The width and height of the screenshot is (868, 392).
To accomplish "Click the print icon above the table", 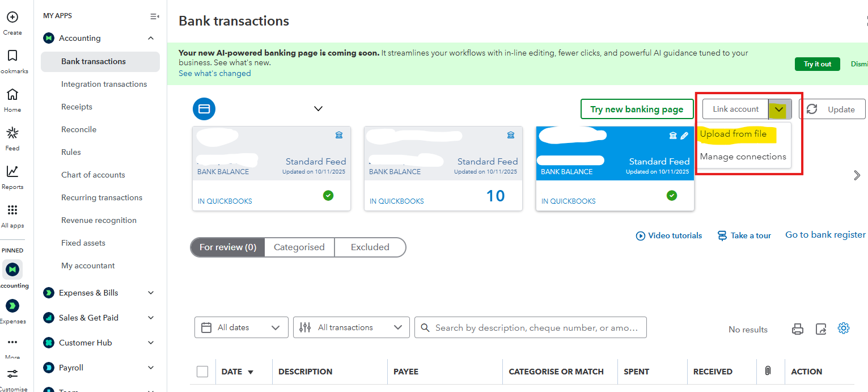I will [798, 328].
